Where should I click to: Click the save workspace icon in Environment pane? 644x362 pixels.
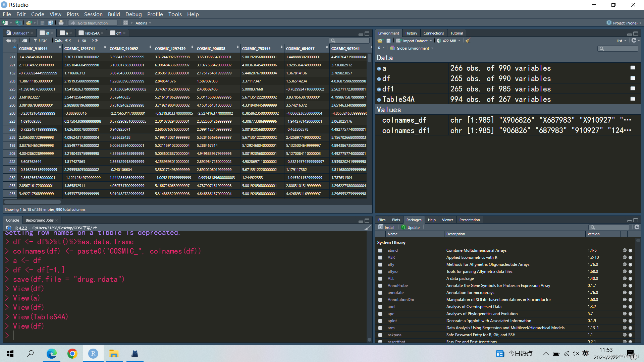388,41
